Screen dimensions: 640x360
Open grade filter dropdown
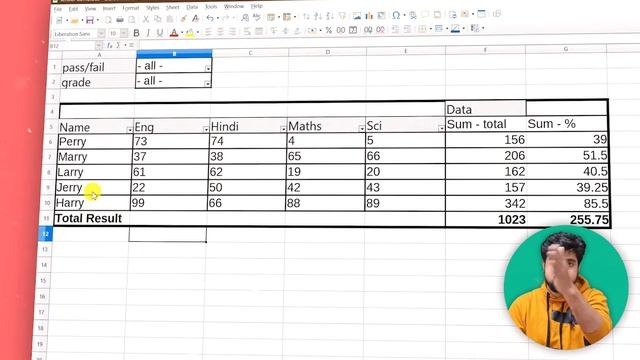pos(207,84)
